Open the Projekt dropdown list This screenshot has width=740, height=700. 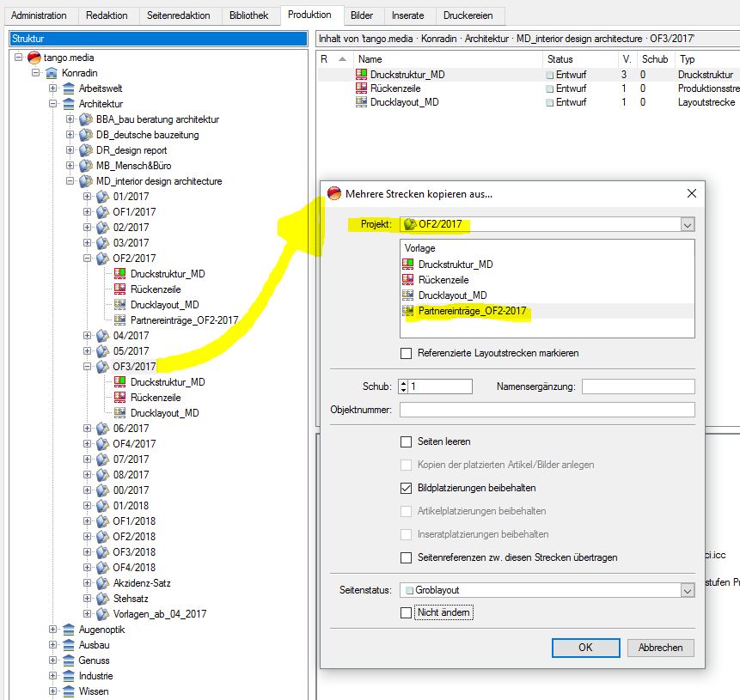687,224
